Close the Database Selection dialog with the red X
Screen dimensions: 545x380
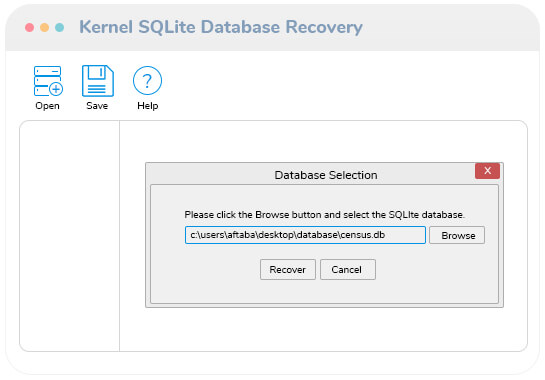click(x=487, y=171)
